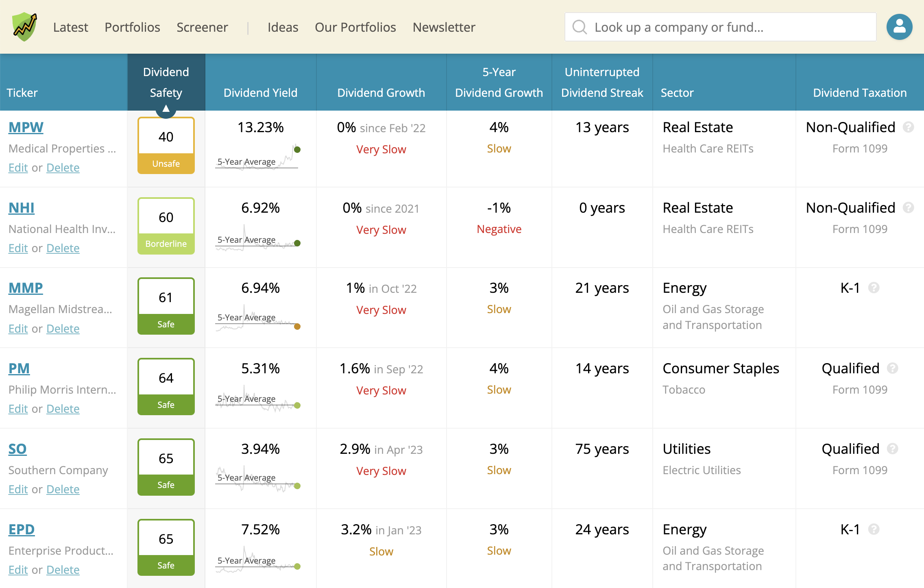
Task: Open the MPW ticker page
Action: click(26, 127)
